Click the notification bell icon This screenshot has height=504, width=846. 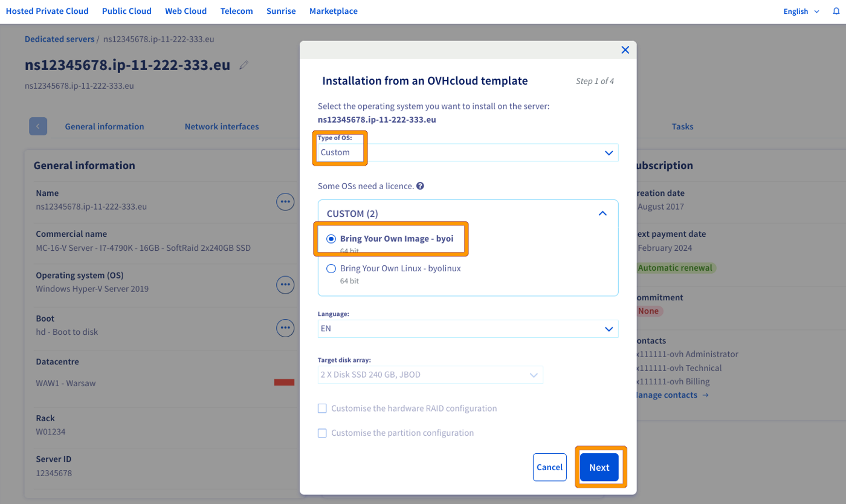pos(836,11)
